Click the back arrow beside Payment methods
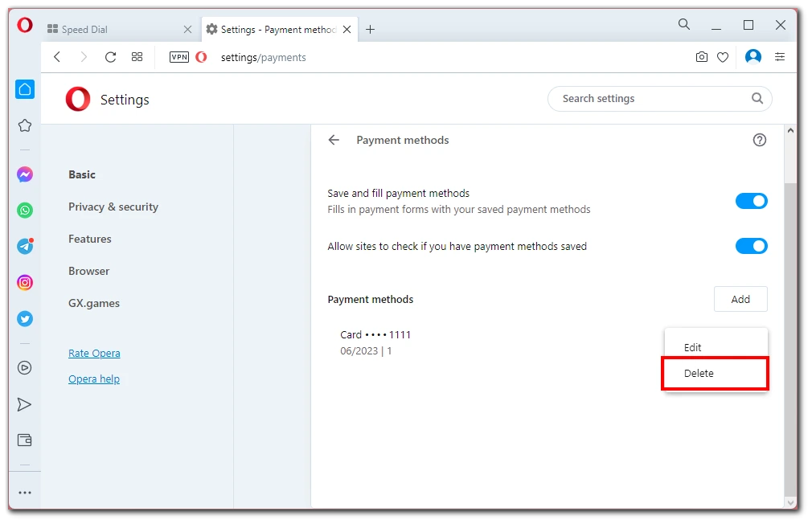Viewport: 812px width, 524px height. [x=334, y=140]
